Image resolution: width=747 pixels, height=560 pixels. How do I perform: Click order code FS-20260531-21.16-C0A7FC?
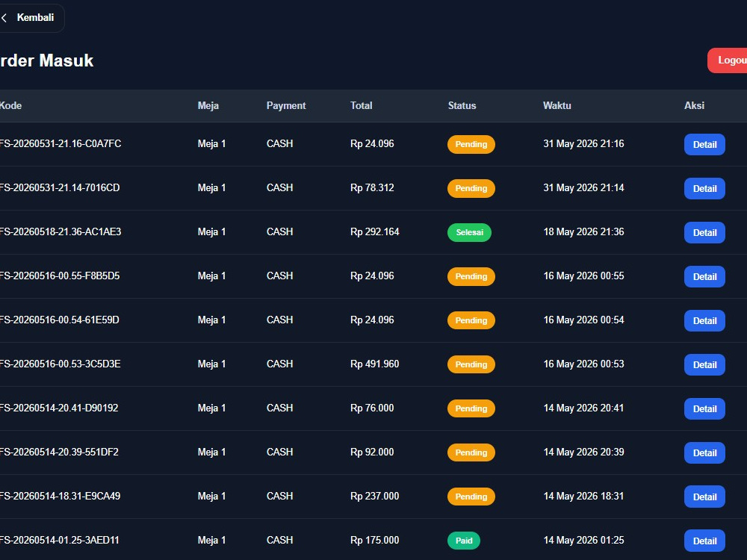point(61,144)
